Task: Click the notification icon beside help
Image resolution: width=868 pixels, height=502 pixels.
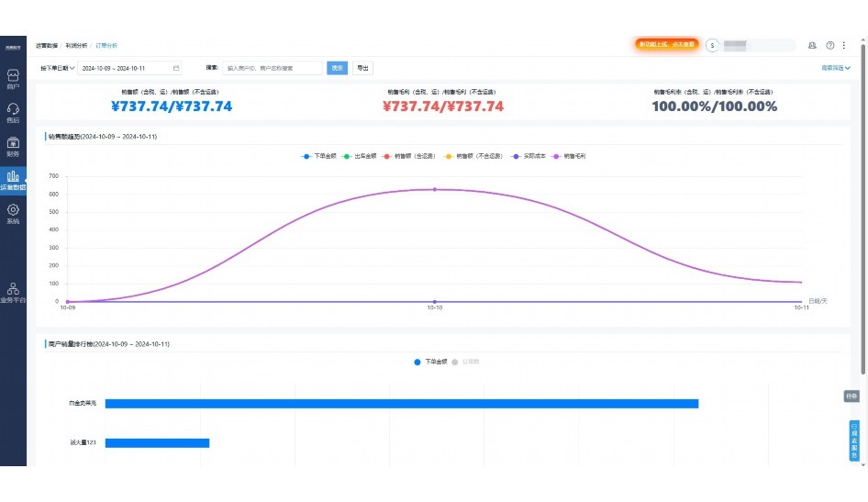Action: (x=812, y=45)
